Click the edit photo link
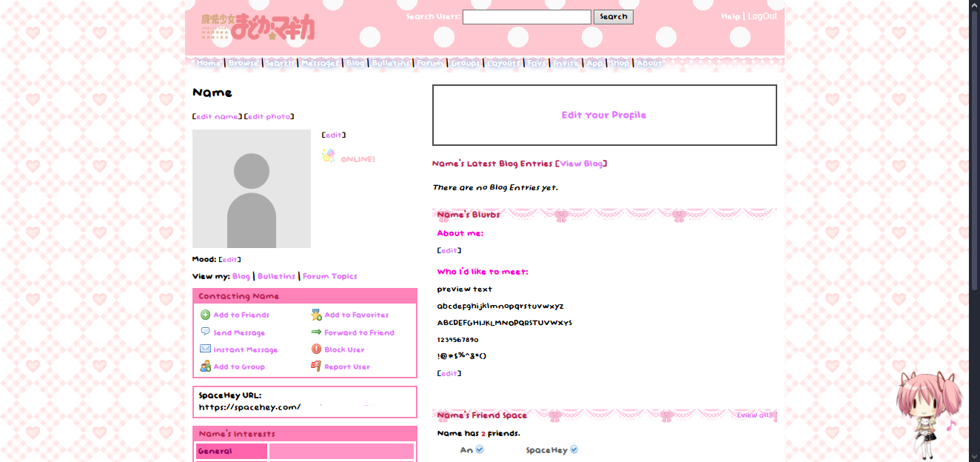 click(269, 116)
